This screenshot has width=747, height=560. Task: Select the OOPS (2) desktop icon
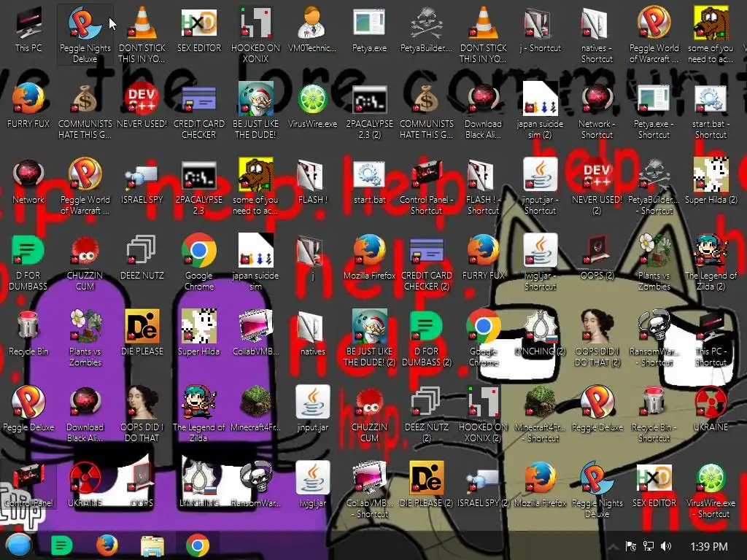coord(597,257)
